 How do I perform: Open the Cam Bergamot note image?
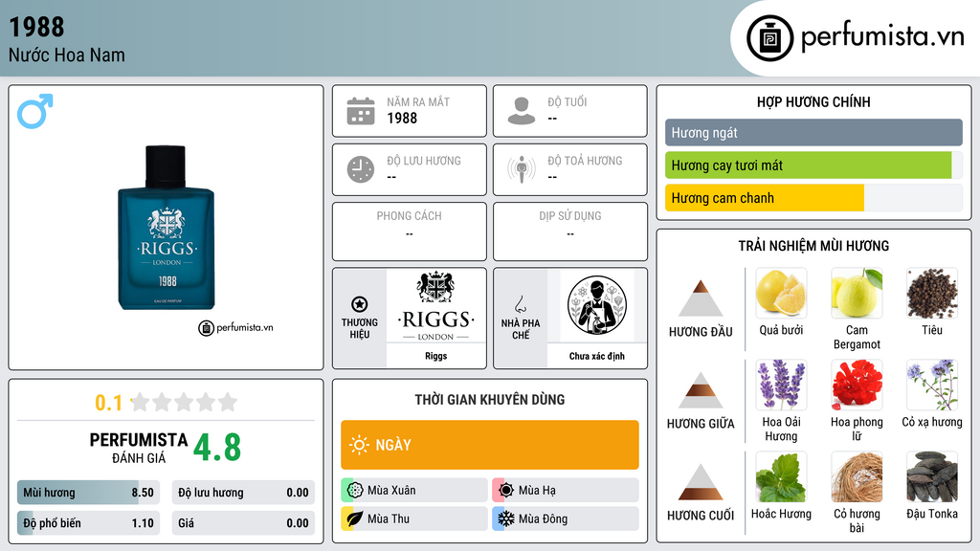coord(857,293)
